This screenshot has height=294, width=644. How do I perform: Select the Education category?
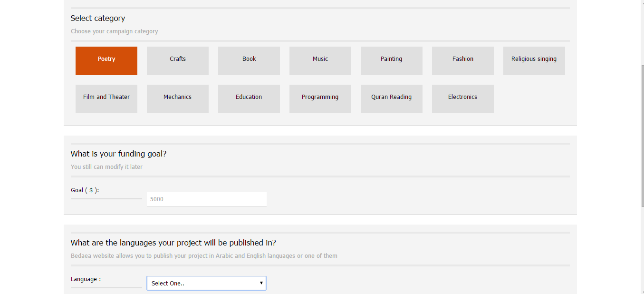(x=249, y=99)
